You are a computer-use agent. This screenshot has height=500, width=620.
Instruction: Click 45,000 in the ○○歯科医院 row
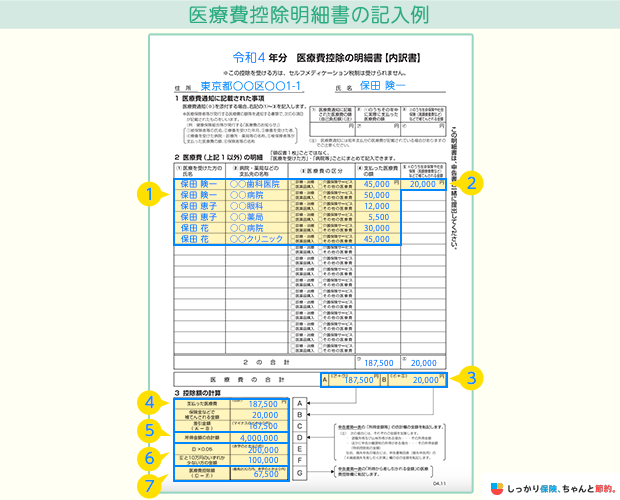pos(377,184)
